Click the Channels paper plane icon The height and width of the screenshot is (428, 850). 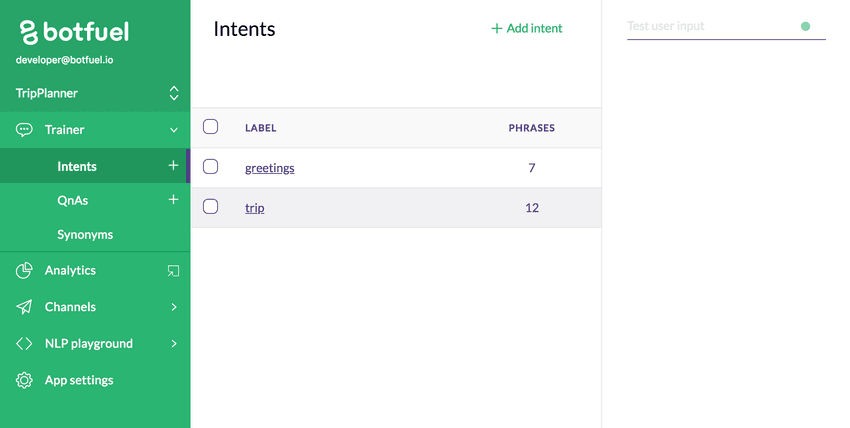(x=24, y=307)
